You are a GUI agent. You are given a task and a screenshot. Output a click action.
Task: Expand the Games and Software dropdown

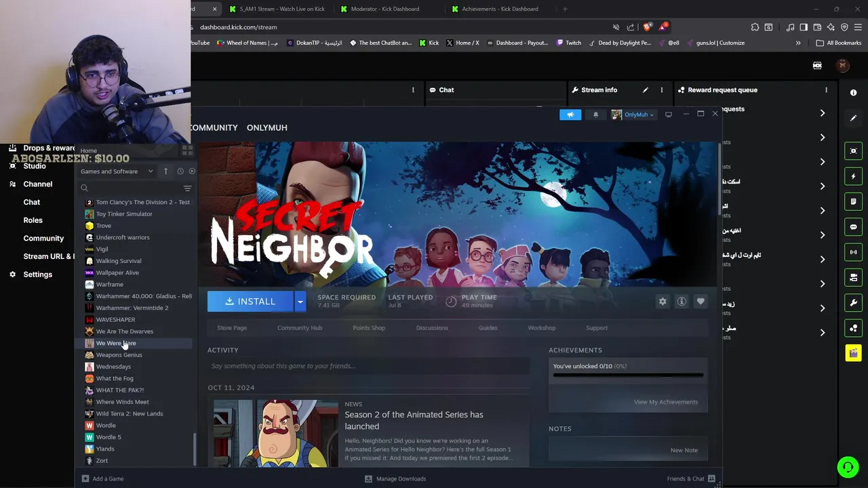point(117,171)
